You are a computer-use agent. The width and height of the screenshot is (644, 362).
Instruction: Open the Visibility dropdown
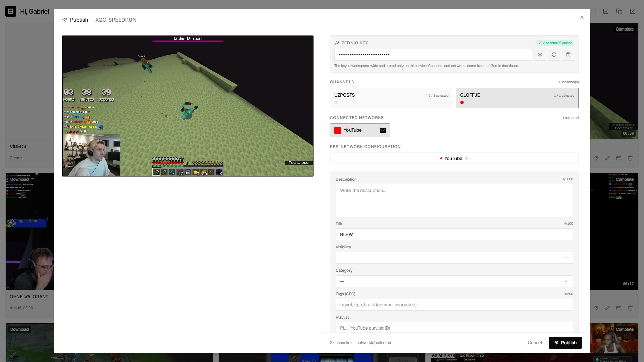click(x=454, y=258)
